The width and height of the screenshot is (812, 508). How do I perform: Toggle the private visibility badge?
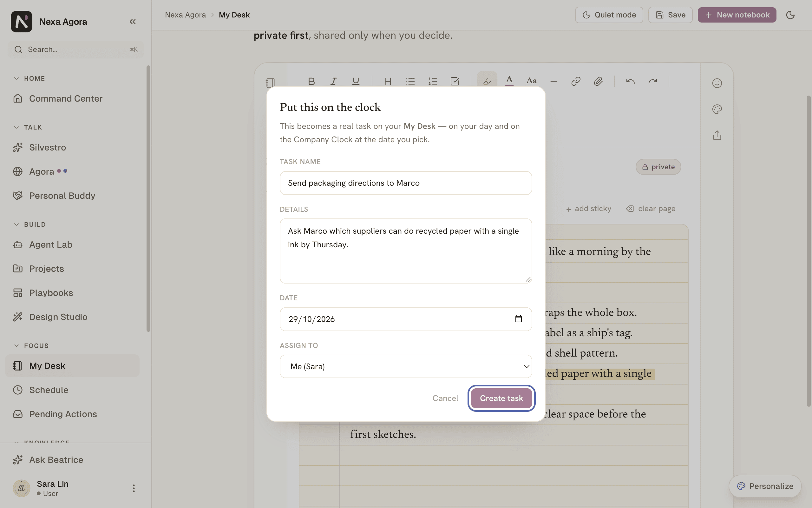pyautogui.click(x=658, y=167)
